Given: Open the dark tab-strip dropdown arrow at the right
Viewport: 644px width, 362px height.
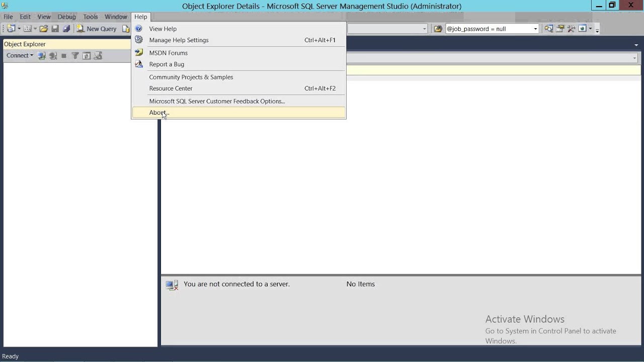Looking at the screenshot, I should pos(636,45).
